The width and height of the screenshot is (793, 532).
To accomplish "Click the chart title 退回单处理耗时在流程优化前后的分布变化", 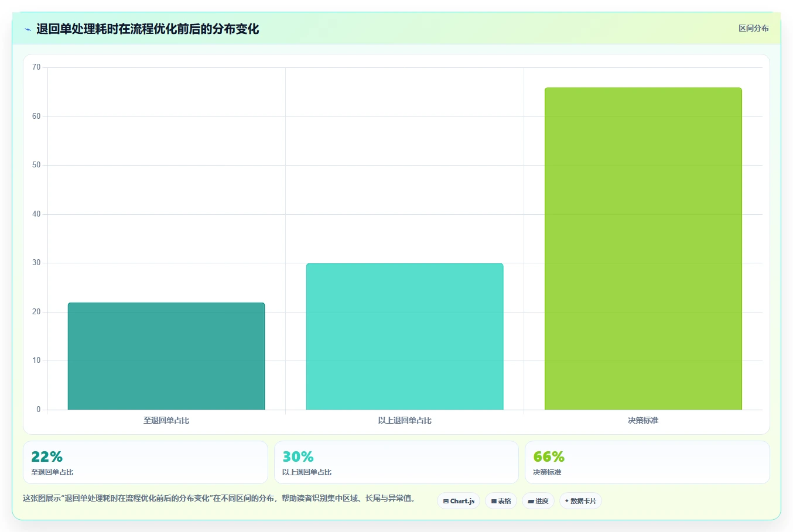I will tap(148, 29).
